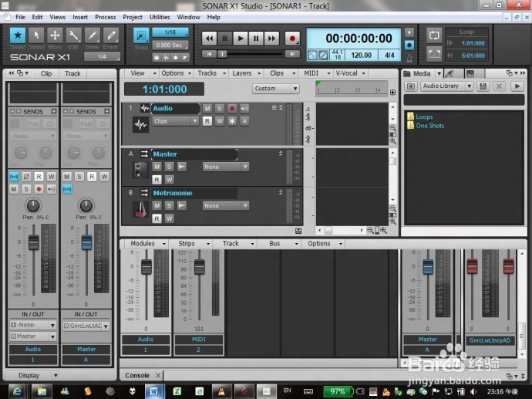Click the browser save preset disk icon

[x=483, y=86]
